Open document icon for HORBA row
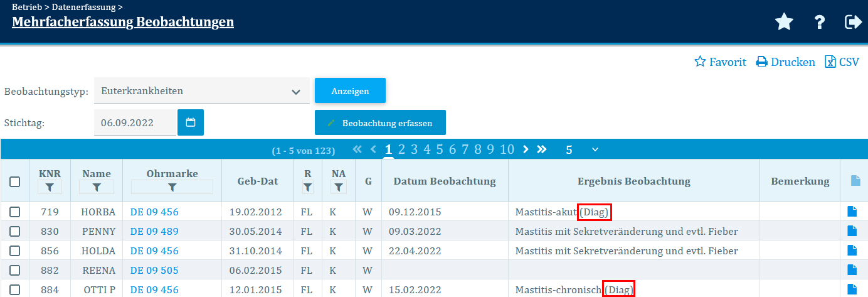868x297 pixels. (x=851, y=212)
